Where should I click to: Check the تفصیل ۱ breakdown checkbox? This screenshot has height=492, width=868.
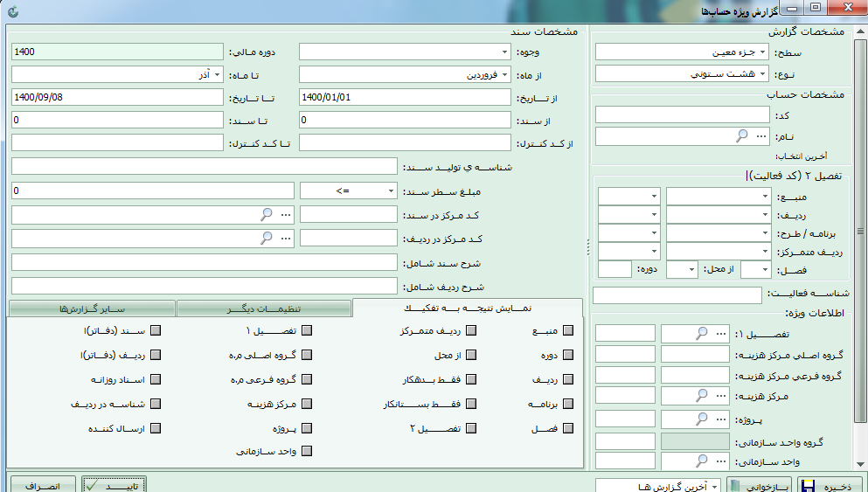click(307, 330)
